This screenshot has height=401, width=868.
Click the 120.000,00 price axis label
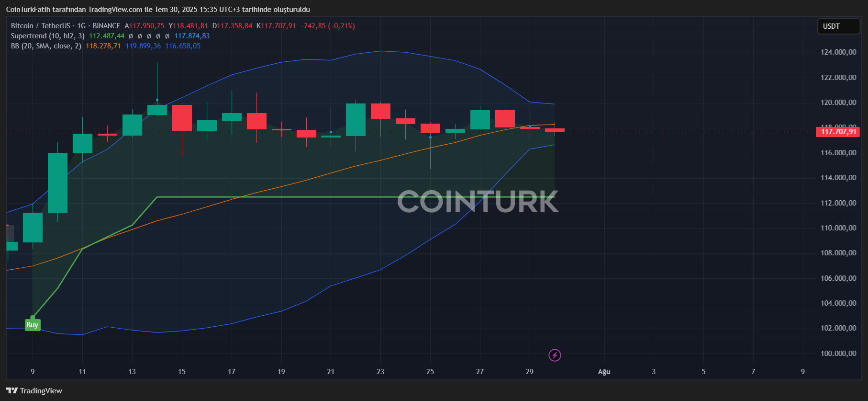(838, 103)
